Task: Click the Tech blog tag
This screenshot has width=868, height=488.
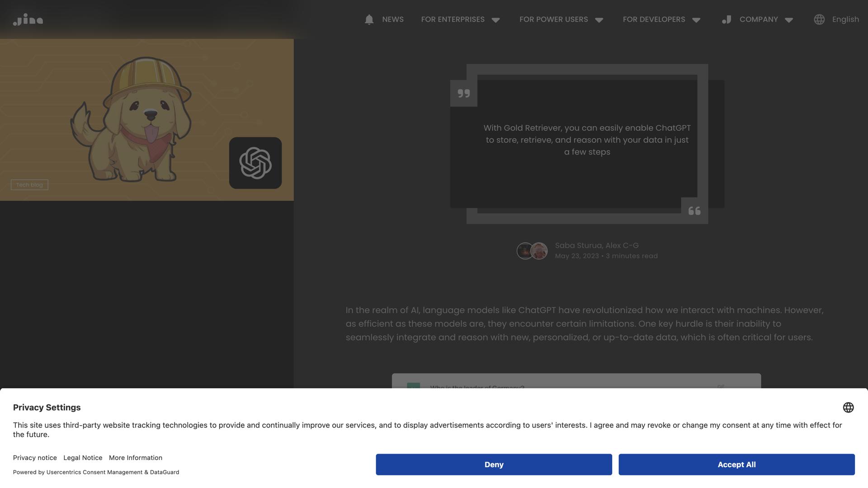Action: pos(29,185)
